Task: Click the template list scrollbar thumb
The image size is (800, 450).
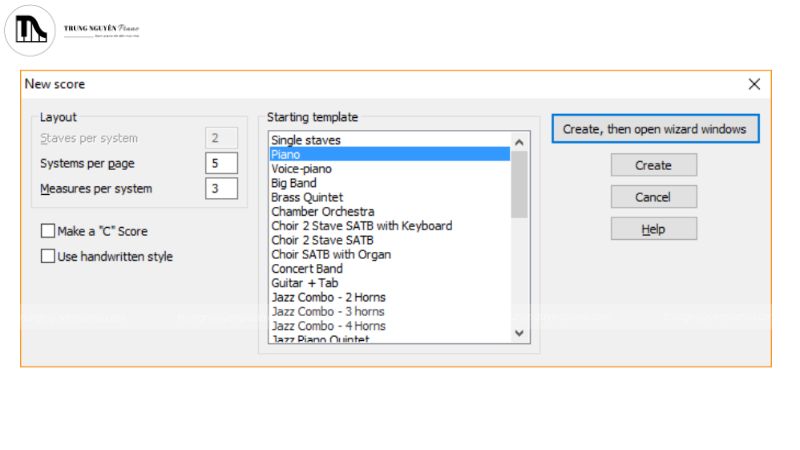Action: pos(519,184)
